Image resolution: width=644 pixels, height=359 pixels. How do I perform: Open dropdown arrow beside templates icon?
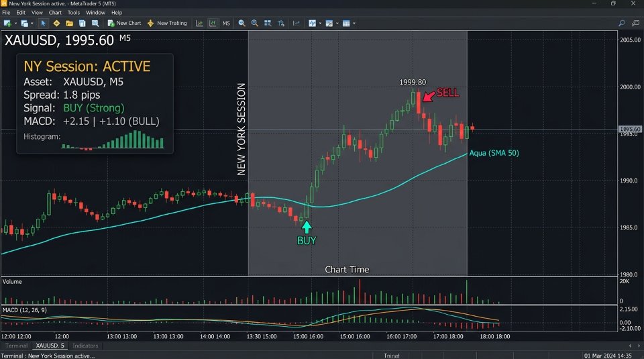pos(337,23)
